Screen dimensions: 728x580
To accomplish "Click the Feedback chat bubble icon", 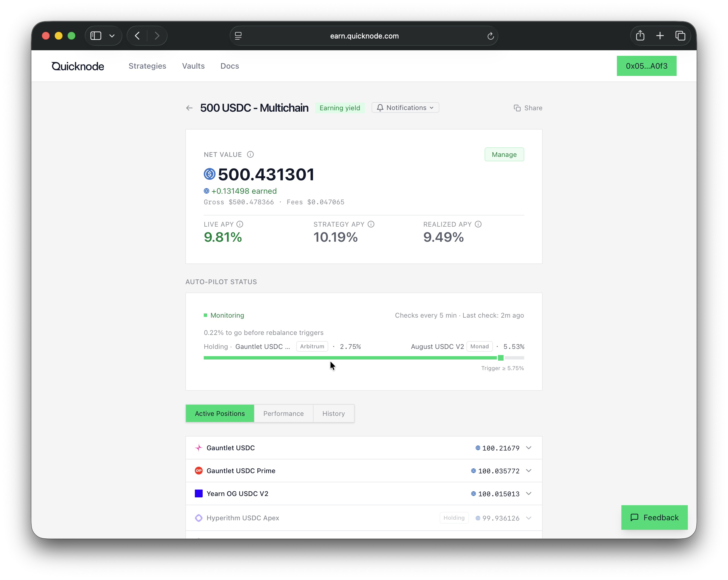I will coord(634,517).
